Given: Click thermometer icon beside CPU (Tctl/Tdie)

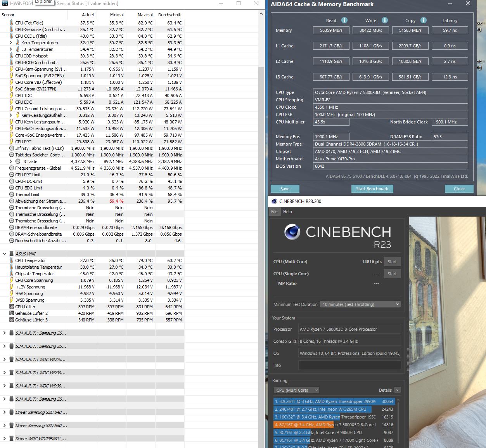Looking at the screenshot, I should pyautogui.click(x=12, y=23).
